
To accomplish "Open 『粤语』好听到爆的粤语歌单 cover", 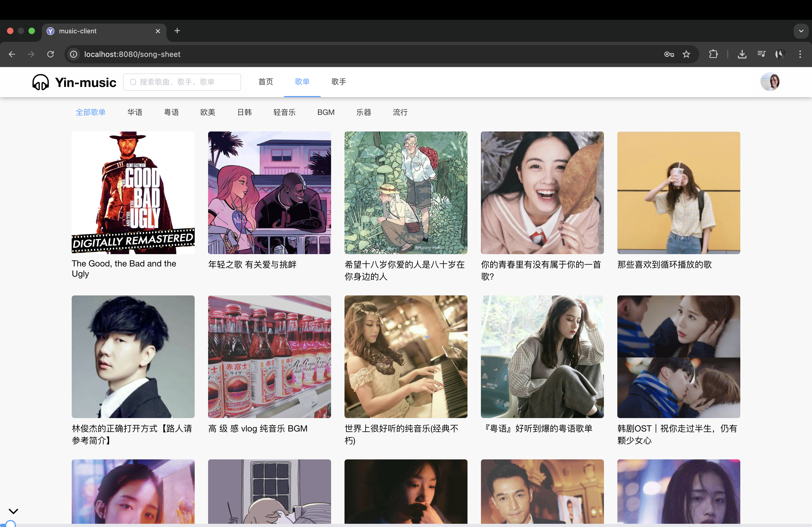I will [542, 357].
